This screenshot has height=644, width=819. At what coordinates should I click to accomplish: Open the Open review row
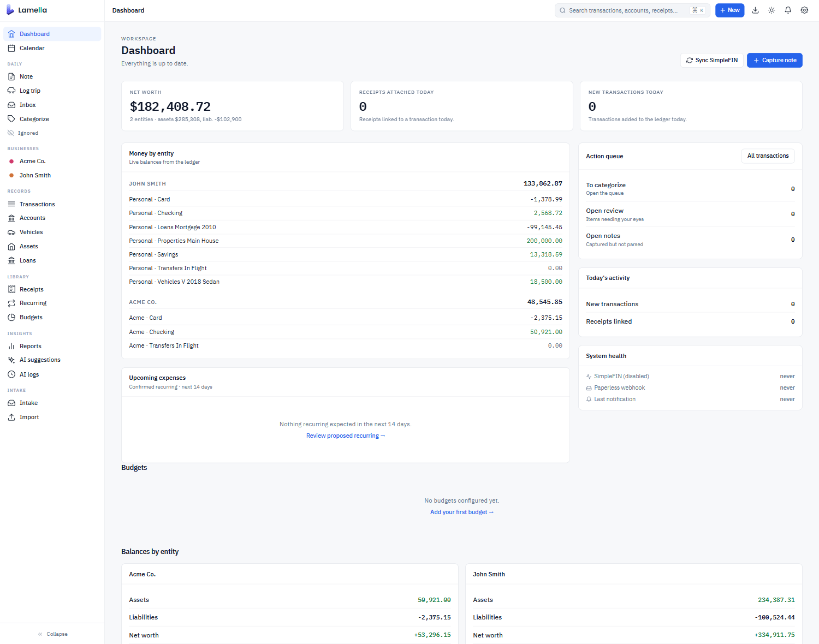pos(690,214)
